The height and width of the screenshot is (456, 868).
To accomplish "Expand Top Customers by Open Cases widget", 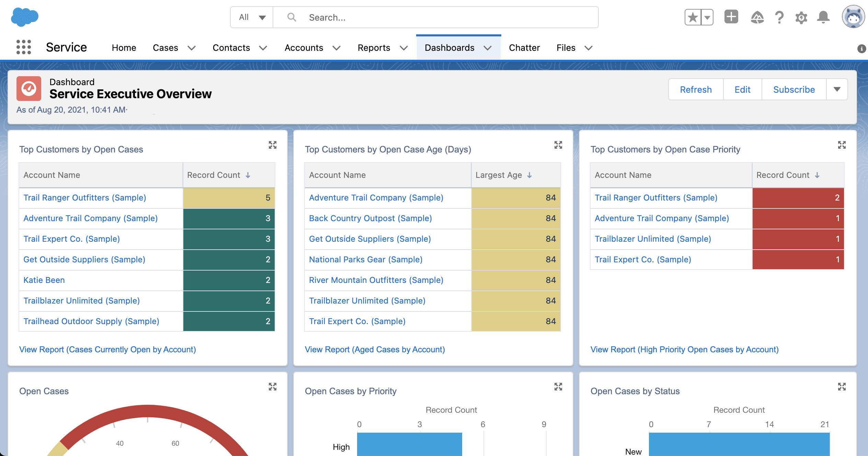I will [272, 145].
